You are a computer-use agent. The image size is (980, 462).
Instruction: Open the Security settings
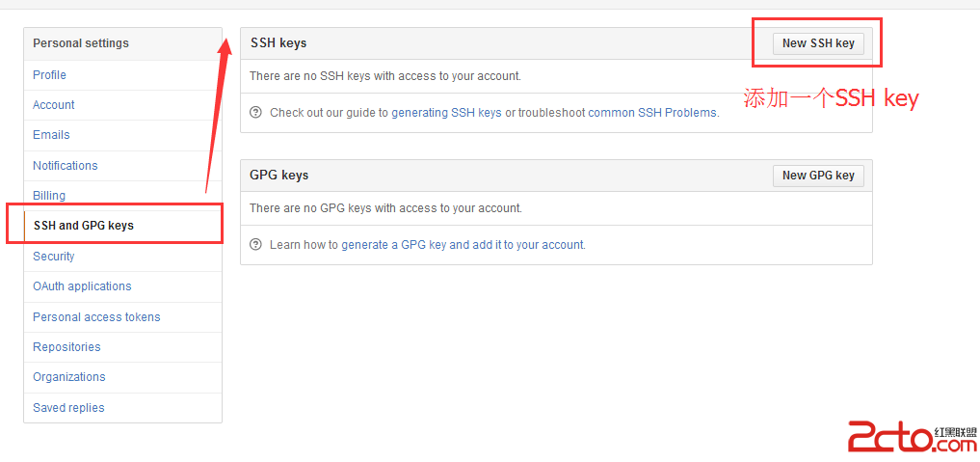(x=54, y=257)
